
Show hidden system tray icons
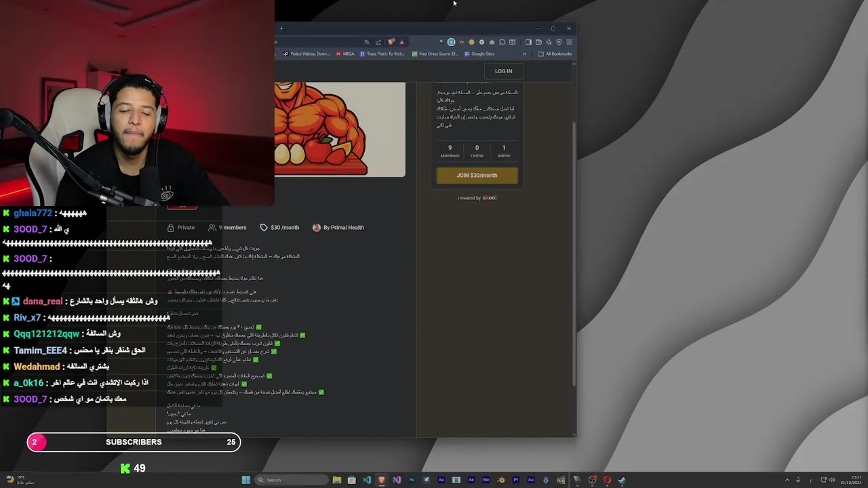click(x=788, y=480)
